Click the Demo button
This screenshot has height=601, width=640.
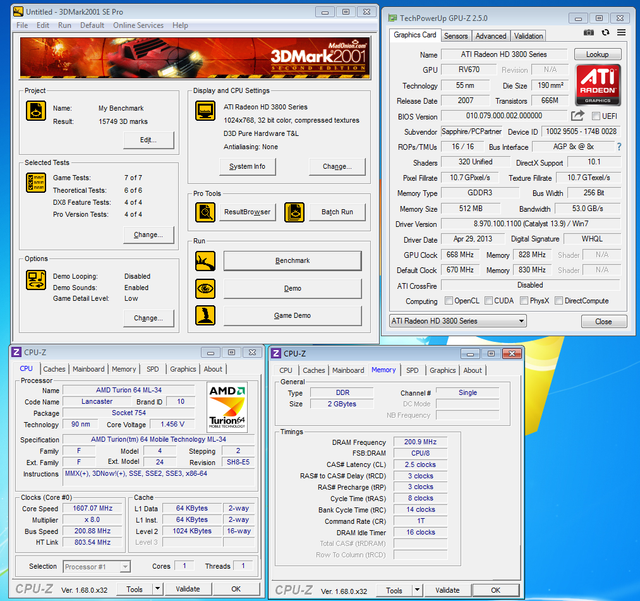click(292, 288)
